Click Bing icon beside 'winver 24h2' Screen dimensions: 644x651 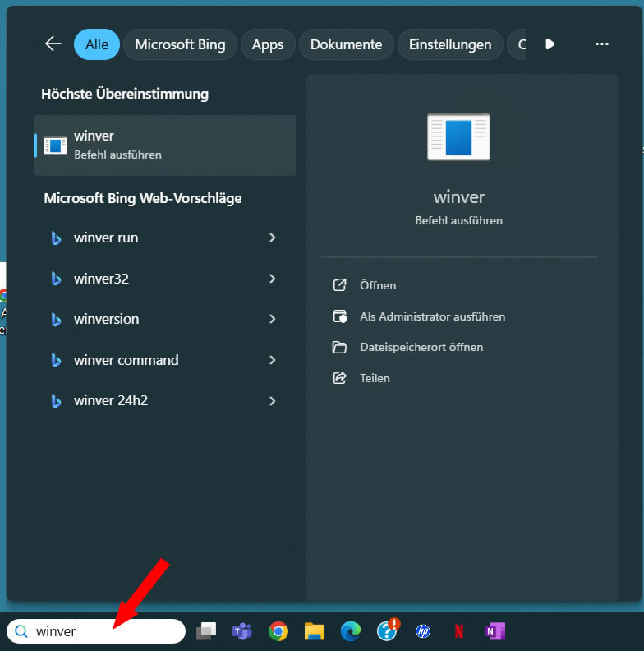56,401
